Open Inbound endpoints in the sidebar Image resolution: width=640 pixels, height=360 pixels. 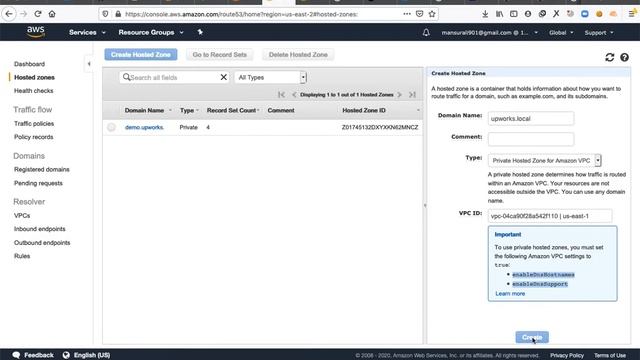[x=40, y=229]
